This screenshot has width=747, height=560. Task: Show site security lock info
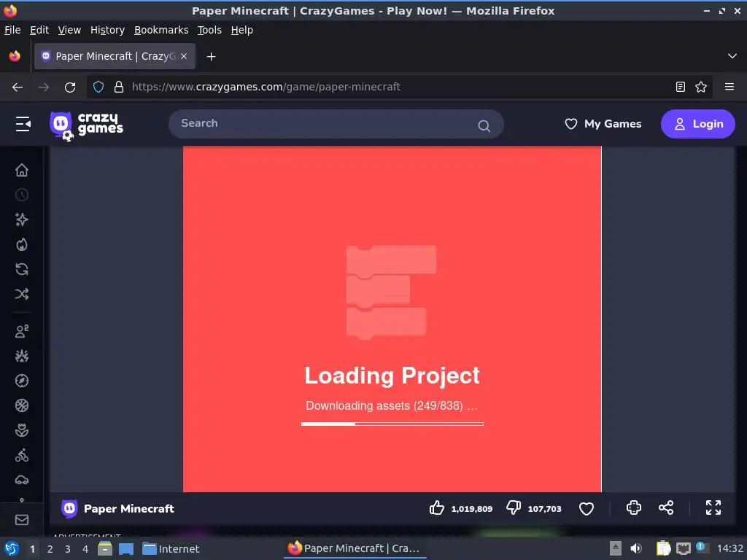click(x=119, y=87)
